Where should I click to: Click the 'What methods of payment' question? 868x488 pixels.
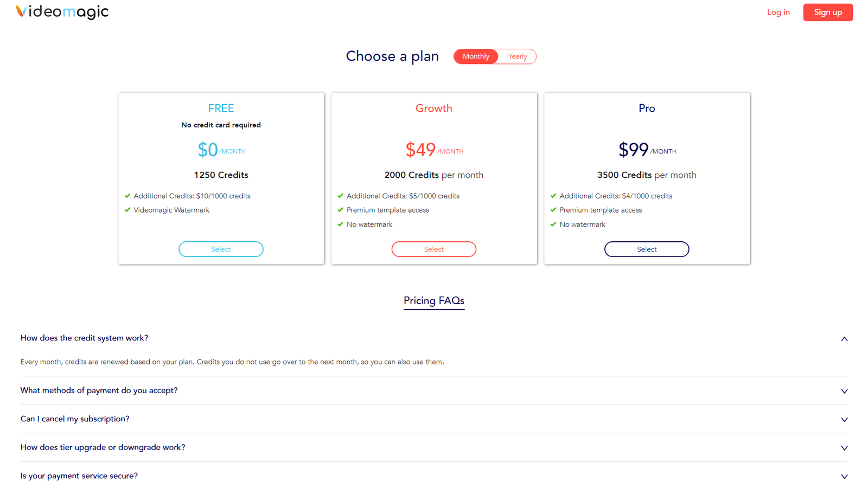(x=99, y=390)
